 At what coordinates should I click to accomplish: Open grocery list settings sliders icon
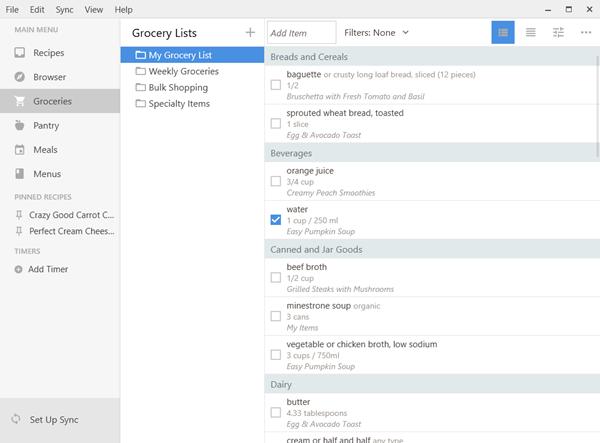point(558,33)
